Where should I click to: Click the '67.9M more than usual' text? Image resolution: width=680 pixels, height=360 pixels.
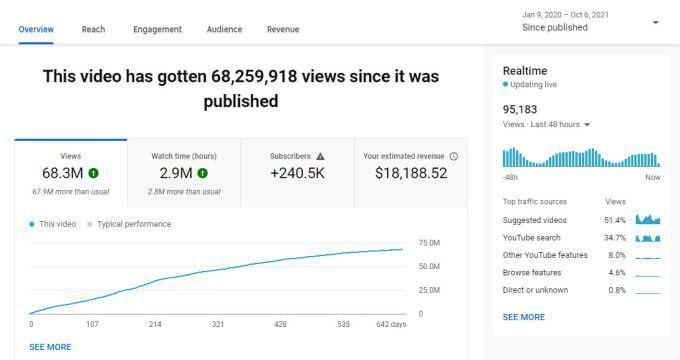[x=71, y=191]
